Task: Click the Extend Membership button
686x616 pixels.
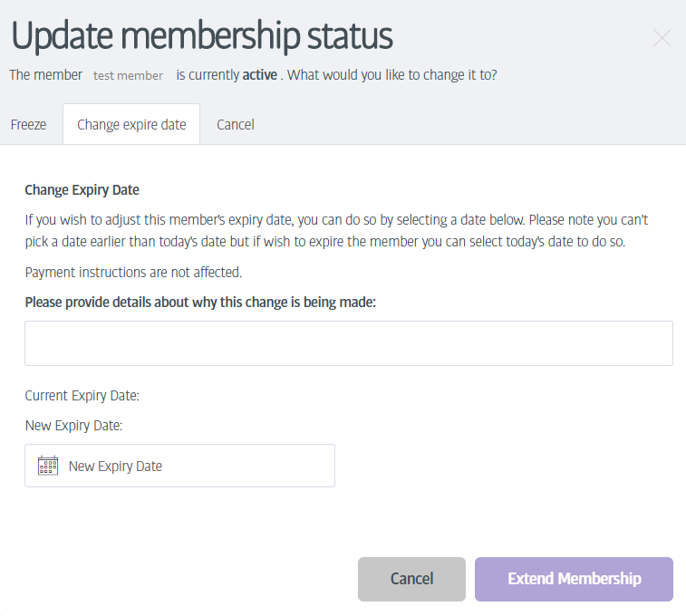Action: point(574,579)
